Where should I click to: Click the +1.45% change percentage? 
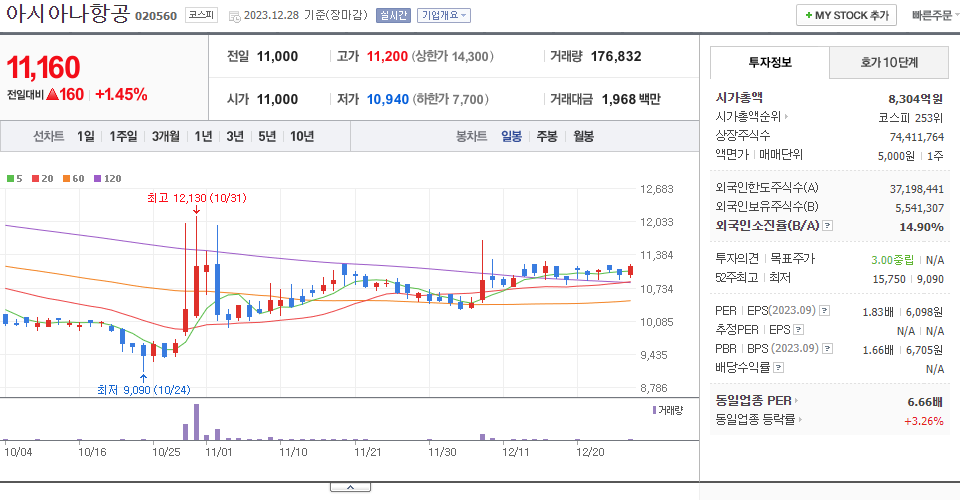click(x=121, y=94)
